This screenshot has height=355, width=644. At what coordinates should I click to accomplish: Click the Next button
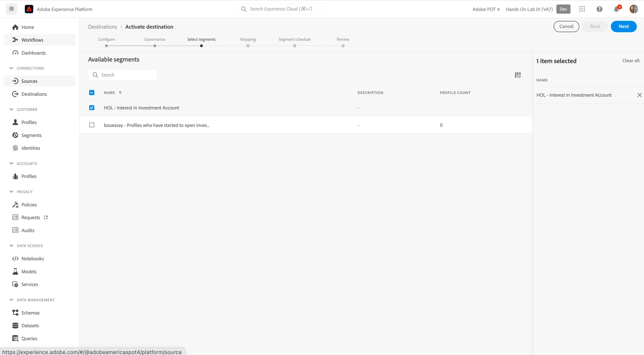point(624,26)
